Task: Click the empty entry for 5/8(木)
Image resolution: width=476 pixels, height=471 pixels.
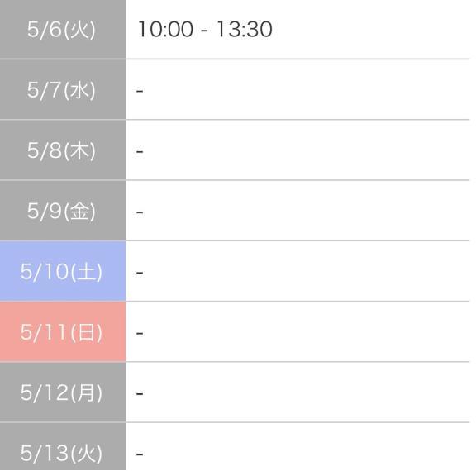Action: tap(297, 150)
